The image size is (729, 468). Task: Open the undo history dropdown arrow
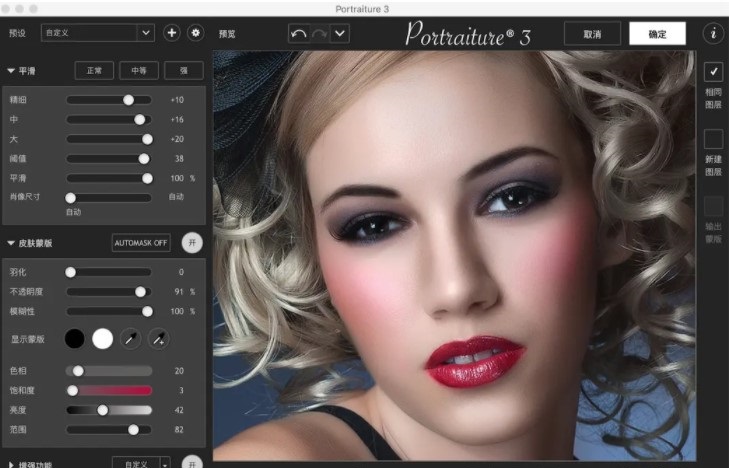(x=340, y=33)
